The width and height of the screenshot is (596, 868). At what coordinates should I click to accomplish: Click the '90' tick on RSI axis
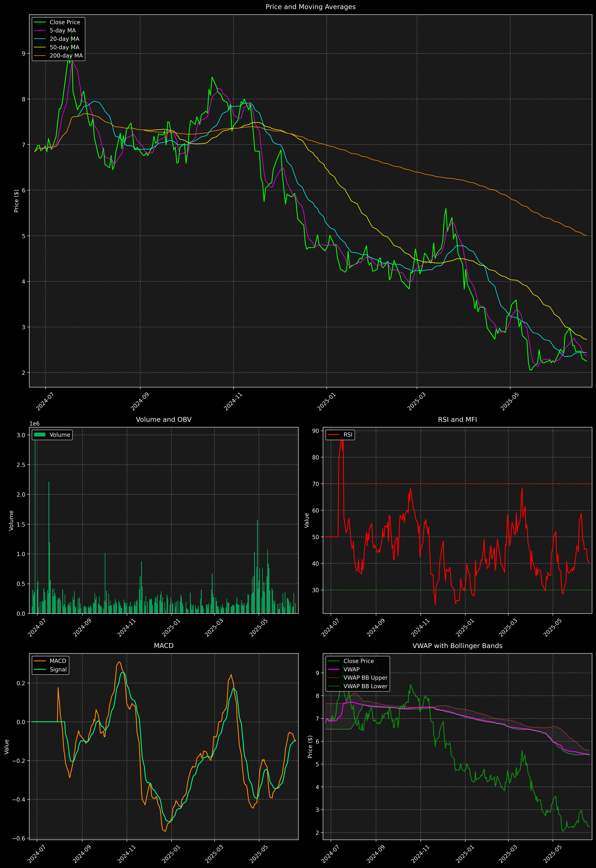tap(316, 431)
